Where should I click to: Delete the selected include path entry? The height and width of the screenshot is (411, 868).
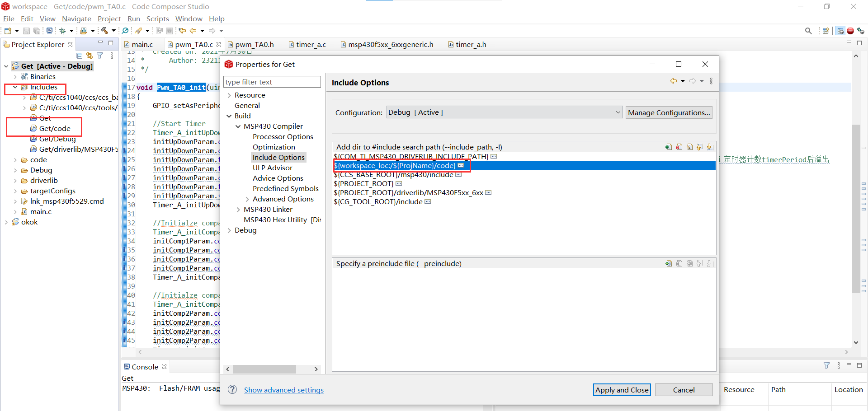[x=679, y=147]
